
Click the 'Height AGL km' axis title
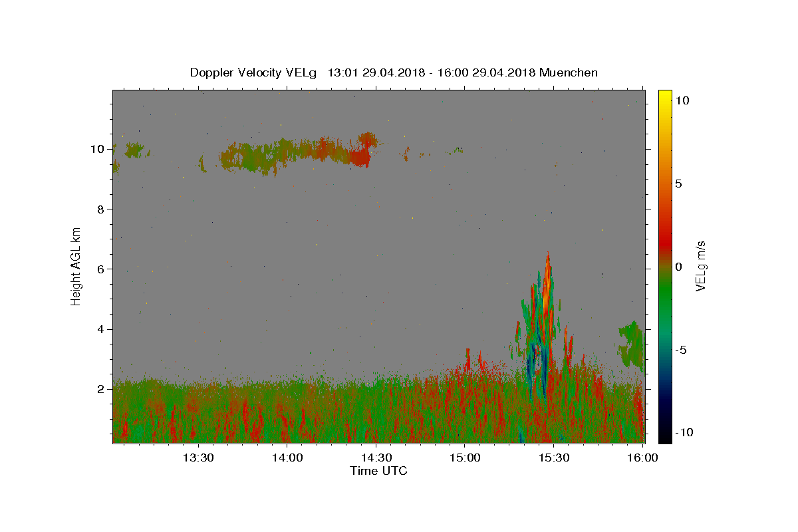tap(76, 266)
